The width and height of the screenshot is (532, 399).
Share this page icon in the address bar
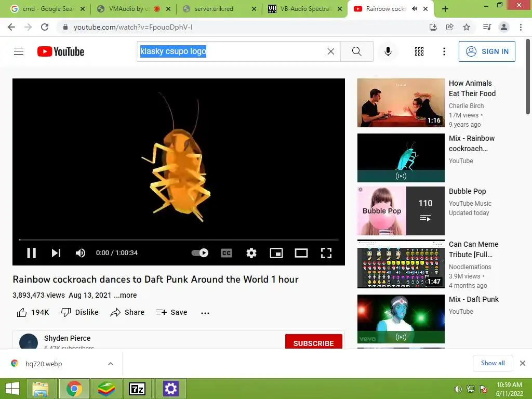tap(449, 27)
